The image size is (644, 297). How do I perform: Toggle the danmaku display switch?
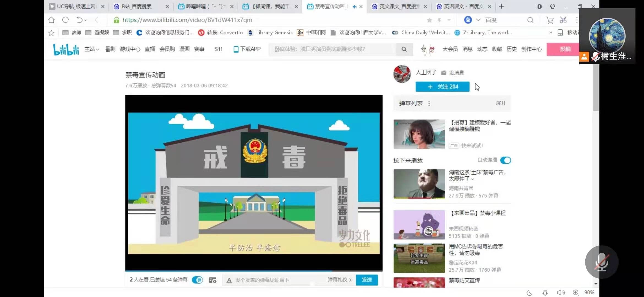pos(197,280)
